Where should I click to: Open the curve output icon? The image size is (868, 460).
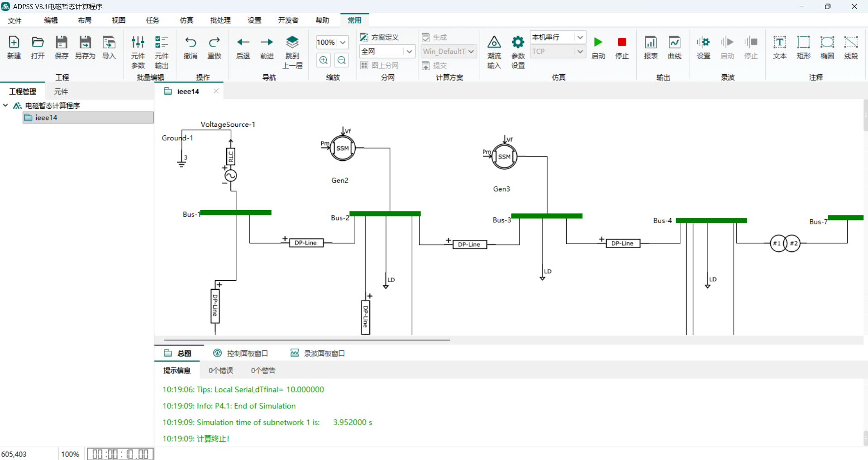tap(674, 47)
